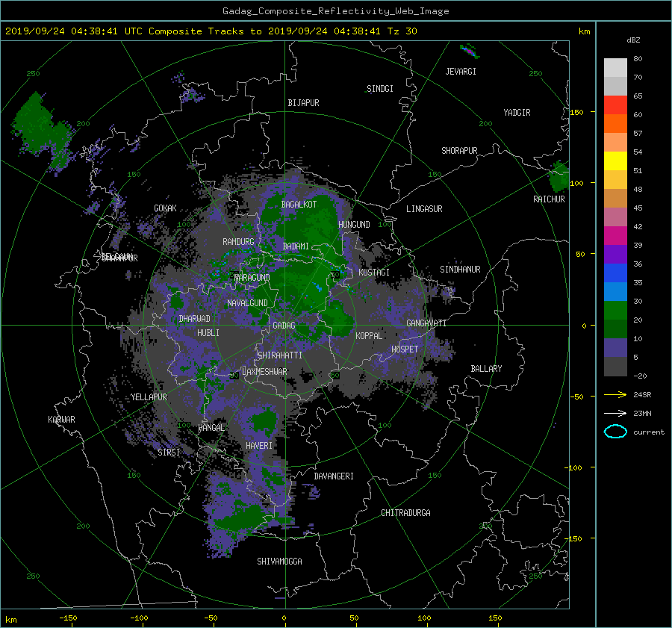Click the GANGAVATI city label
This screenshot has height=628, width=672.
(426, 323)
